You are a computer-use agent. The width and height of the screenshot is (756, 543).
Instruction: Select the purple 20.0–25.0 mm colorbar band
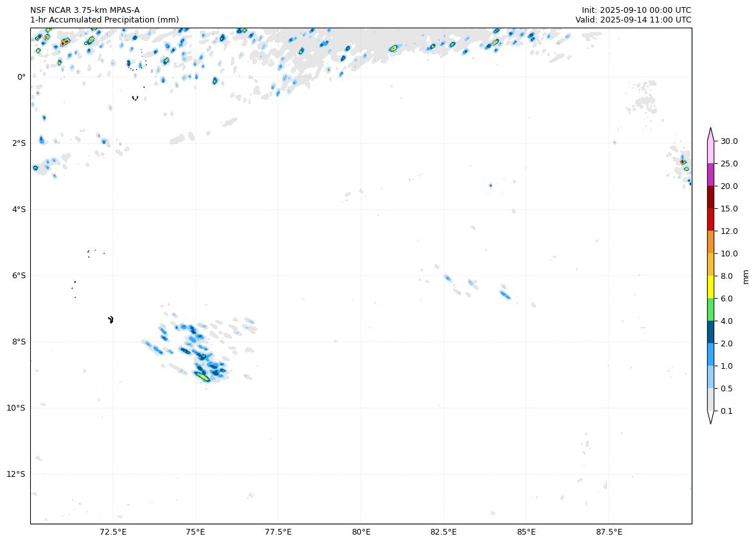pos(710,174)
